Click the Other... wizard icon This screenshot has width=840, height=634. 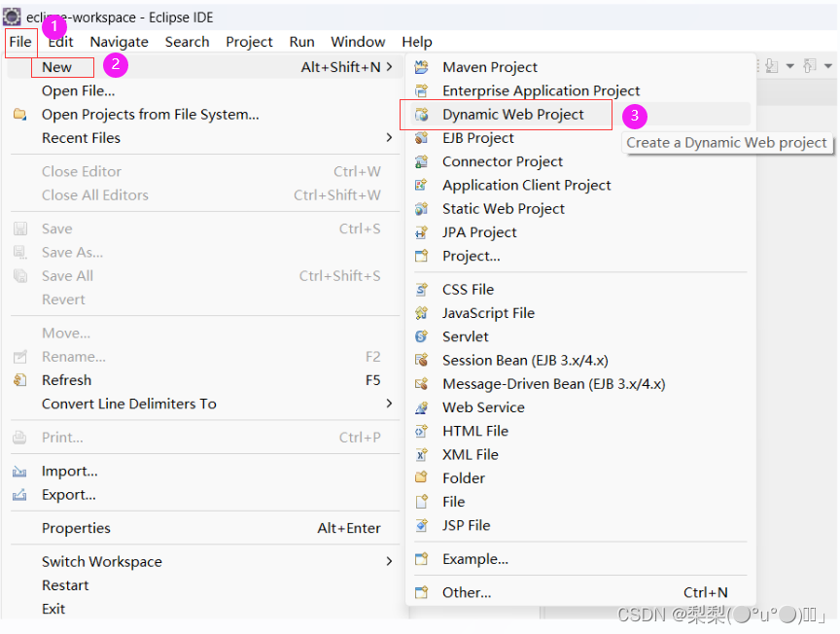[x=422, y=592]
